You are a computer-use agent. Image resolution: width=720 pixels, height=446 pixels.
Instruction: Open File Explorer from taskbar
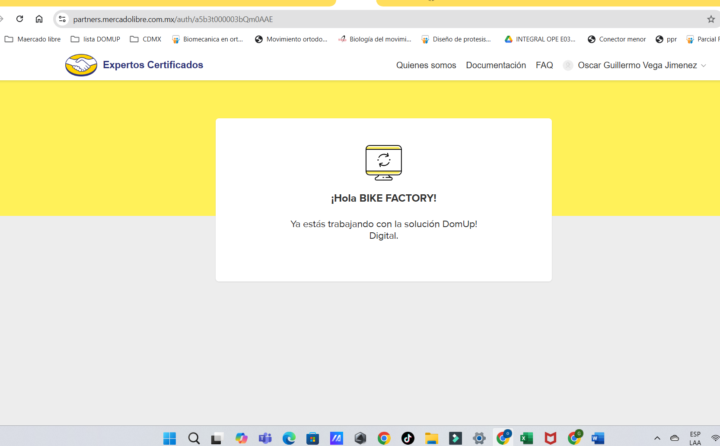(x=431, y=438)
